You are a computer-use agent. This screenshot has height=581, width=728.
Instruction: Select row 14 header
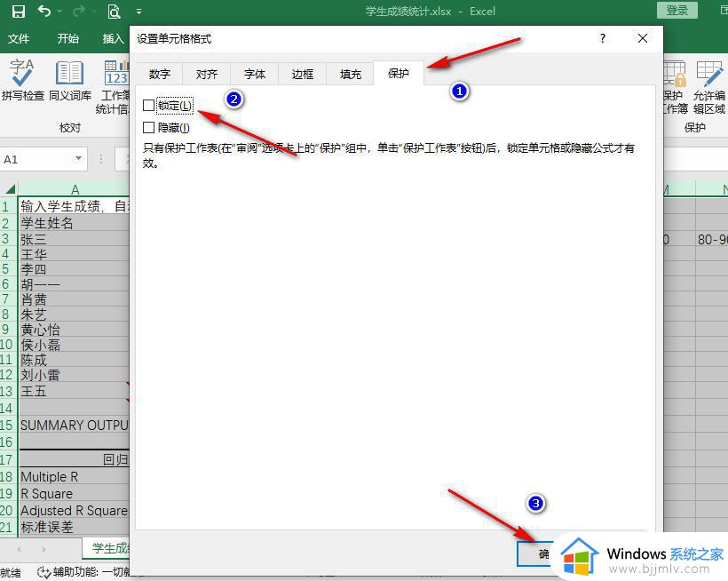tap(6, 409)
